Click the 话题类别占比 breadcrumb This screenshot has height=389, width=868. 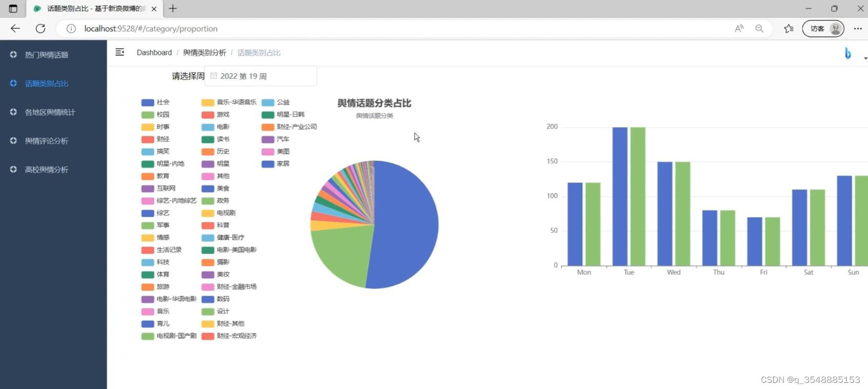click(259, 52)
